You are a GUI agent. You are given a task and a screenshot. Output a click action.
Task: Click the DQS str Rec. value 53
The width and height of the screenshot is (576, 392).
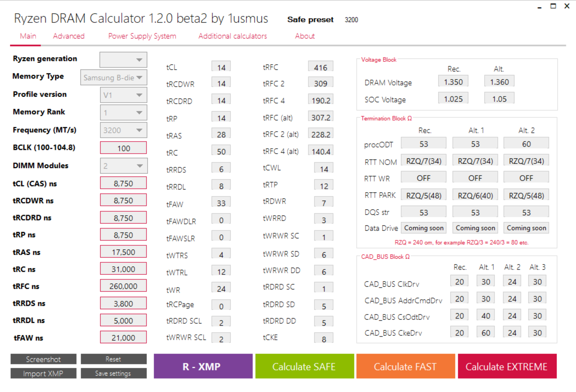423,212
